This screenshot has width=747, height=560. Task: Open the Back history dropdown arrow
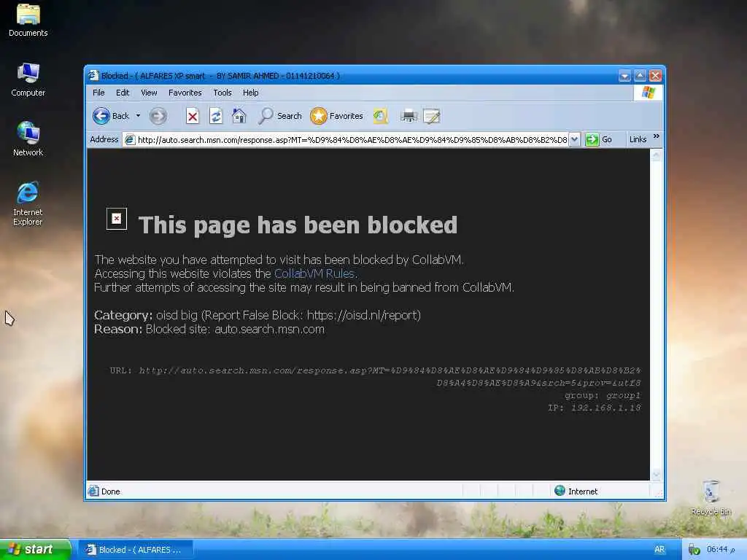point(138,116)
